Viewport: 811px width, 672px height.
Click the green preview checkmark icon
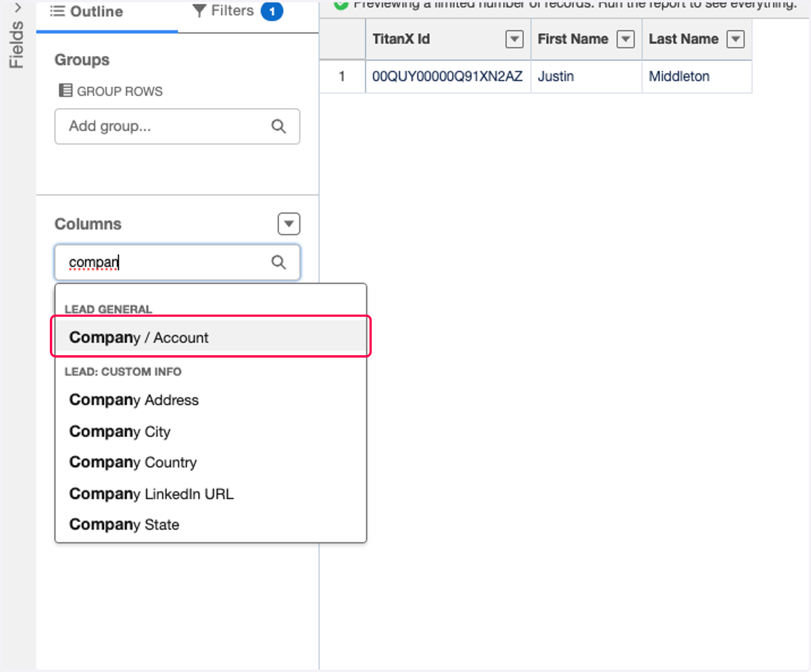341,4
